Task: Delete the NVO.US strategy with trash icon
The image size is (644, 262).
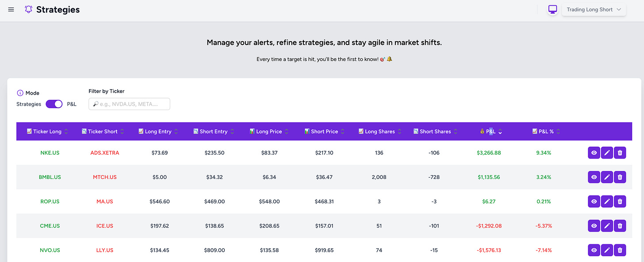Action: [x=620, y=250]
